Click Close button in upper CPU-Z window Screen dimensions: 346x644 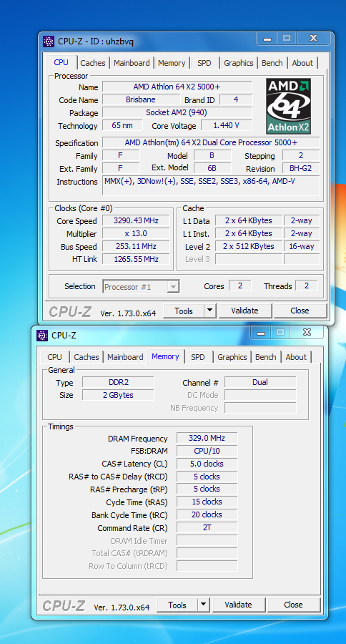(300, 311)
